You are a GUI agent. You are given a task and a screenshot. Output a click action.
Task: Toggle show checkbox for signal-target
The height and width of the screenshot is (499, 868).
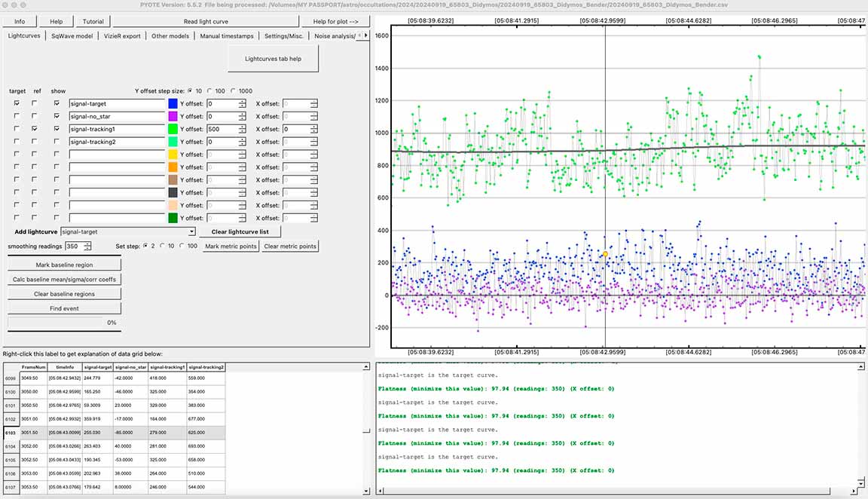pyautogui.click(x=57, y=103)
